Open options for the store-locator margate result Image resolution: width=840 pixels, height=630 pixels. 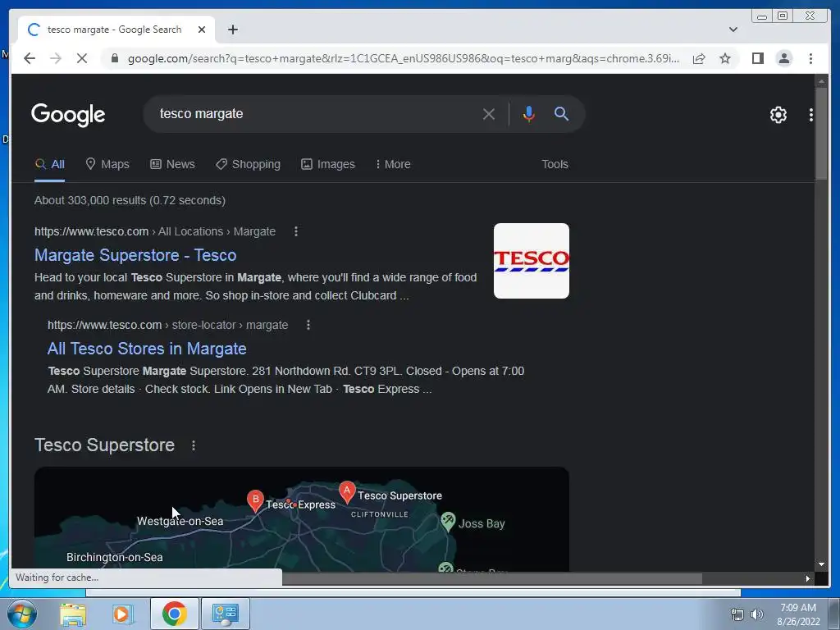308,325
